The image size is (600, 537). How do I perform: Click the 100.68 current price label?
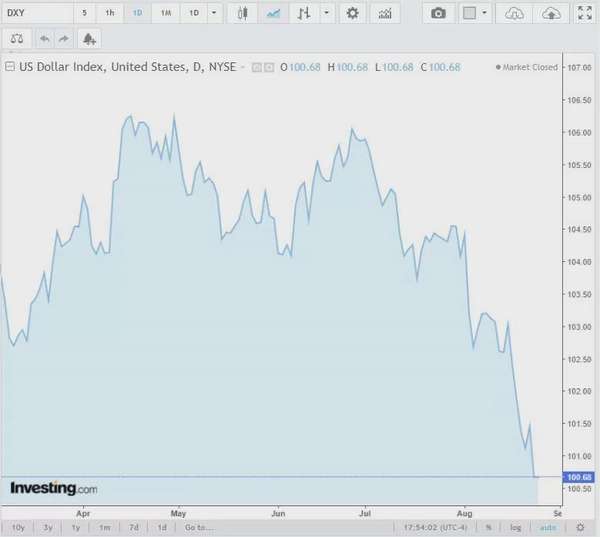[x=579, y=477]
